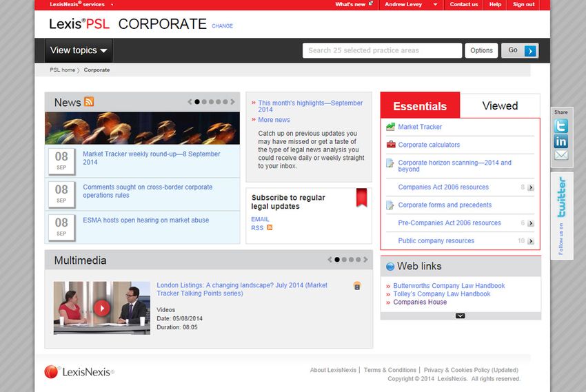Open the Follow us on Twitter banner
Viewport: 586px width, 392px height.
tap(561, 216)
